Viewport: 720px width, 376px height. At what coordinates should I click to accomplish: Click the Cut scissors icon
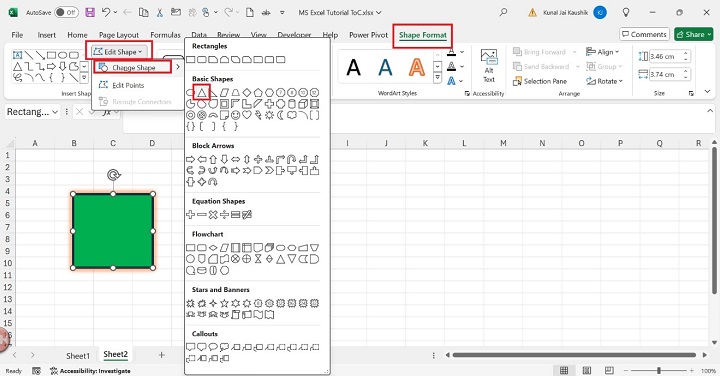coord(160,12)
